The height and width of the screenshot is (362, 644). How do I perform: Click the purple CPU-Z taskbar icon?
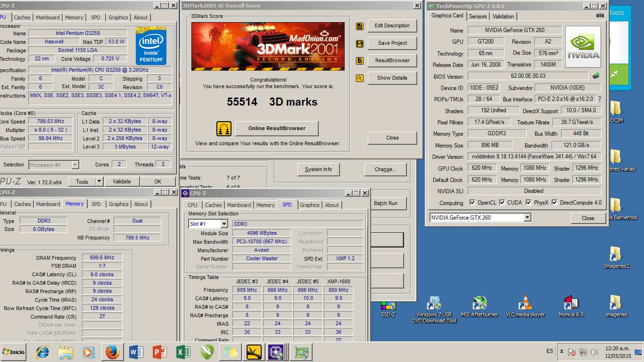coord(275,352)
